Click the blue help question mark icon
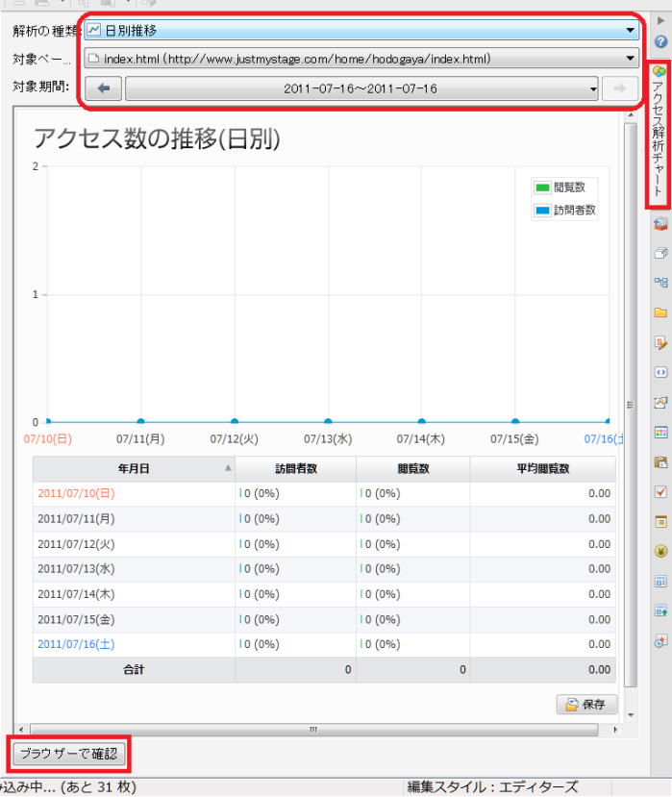This screenshot has height=797, width=672. 660,42
